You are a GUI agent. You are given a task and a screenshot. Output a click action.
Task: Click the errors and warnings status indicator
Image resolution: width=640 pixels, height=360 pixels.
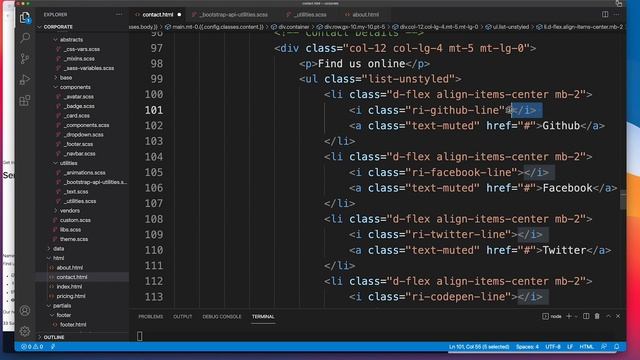click(32, 347)
